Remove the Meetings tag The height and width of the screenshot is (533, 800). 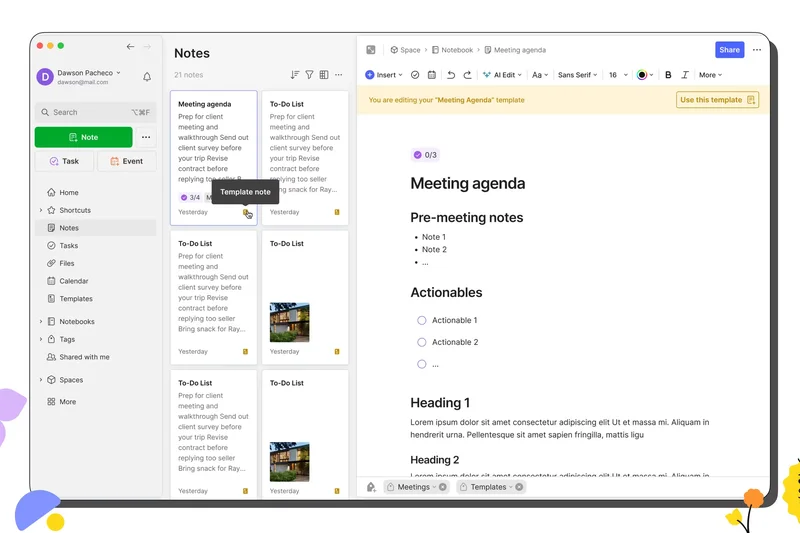tap(443, 487)
